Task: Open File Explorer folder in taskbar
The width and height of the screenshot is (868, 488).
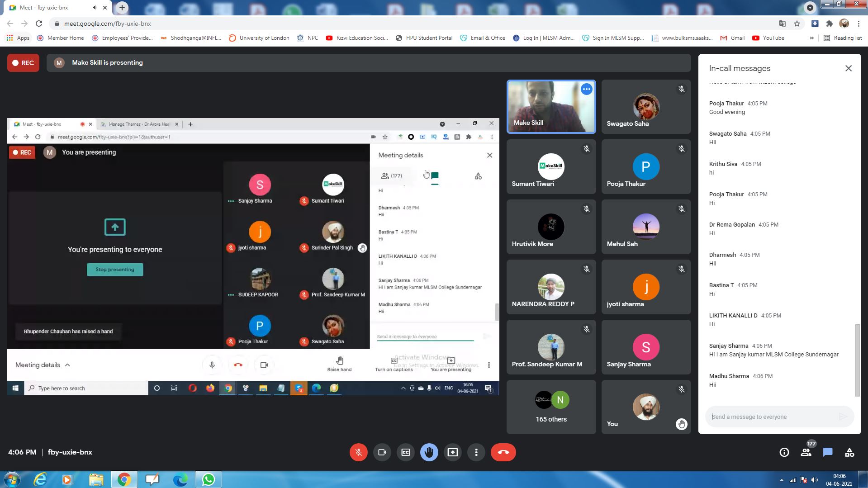Action: [x=96, y=479]
